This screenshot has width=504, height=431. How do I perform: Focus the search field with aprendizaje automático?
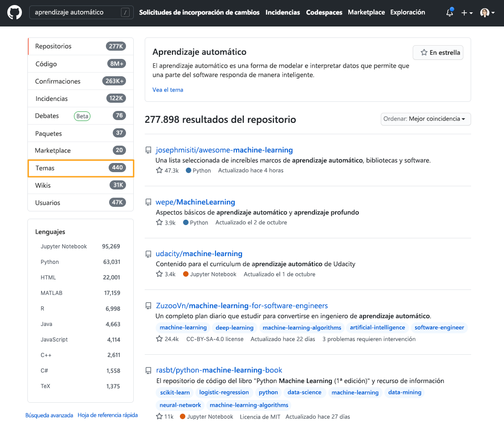(81, 12)
